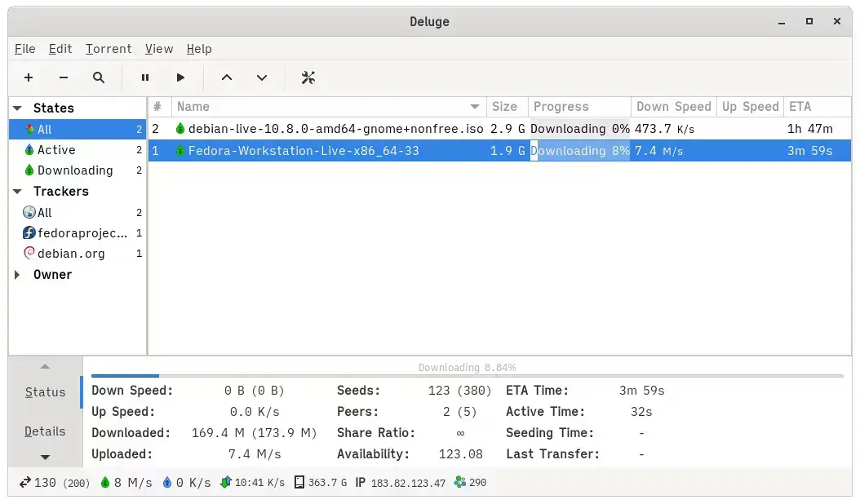Click the Add torrent plus icon
Viewport: 860px width, 504px height.
29,77
